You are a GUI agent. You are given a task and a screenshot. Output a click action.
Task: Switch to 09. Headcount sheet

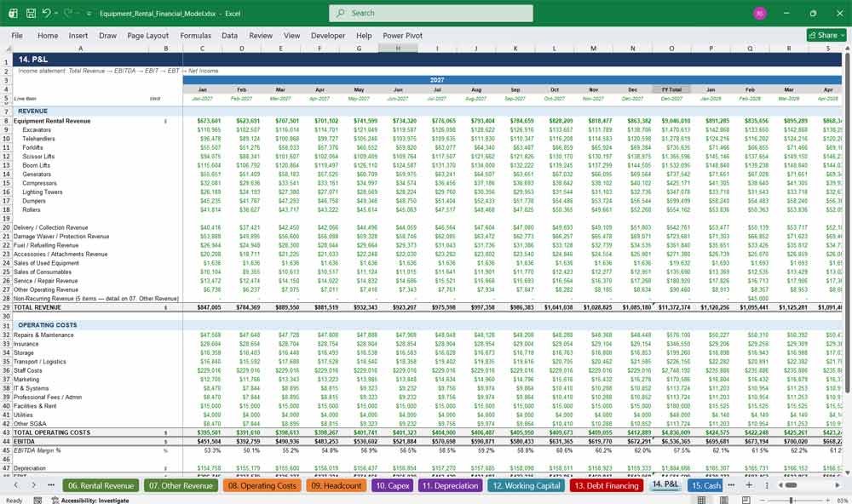[x=337, y=485]
